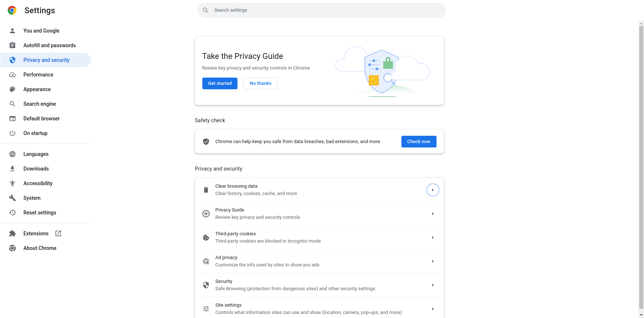Screen dimensions: 644x318
Task: Click the Ad privacy cursor icon
Action: [x=206, y=261]
